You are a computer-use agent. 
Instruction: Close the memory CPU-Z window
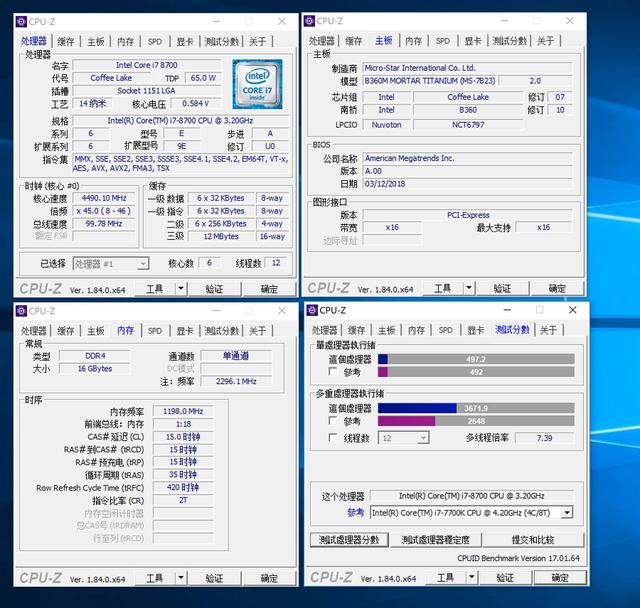point(282,311)
